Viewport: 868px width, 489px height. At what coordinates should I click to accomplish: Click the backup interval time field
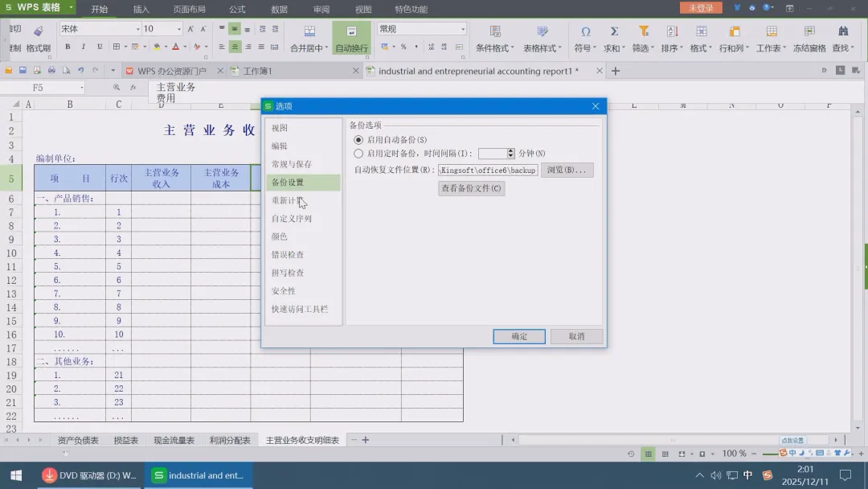click(x=493, y=154)
